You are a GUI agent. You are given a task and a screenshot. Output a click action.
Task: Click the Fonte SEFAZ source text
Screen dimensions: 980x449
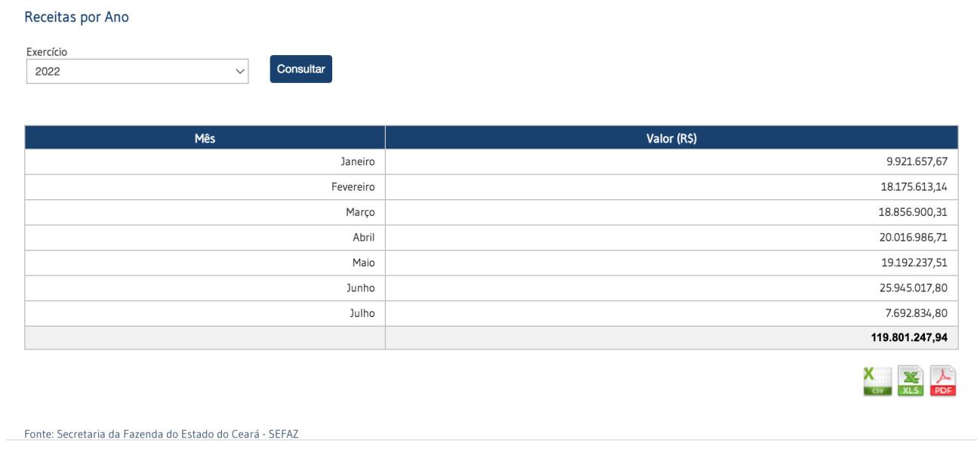point(161,433)
